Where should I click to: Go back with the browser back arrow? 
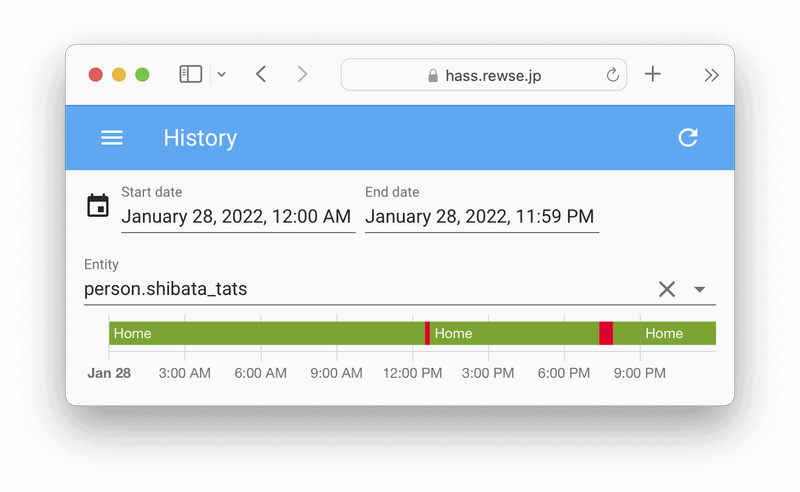pyautogui.click(x=261, y=74)
